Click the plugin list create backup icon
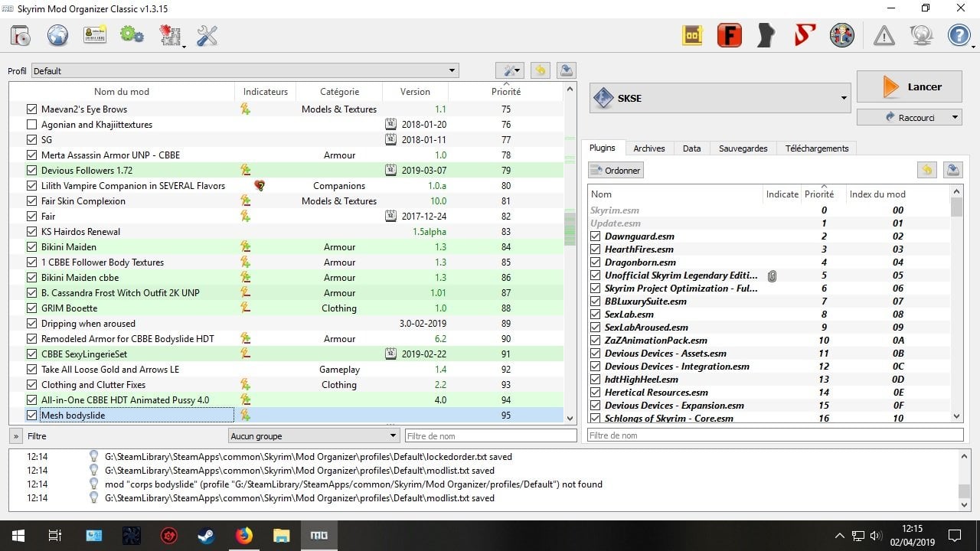The height and width of the screenshot is (551, 980). click(x=952, y=170)
